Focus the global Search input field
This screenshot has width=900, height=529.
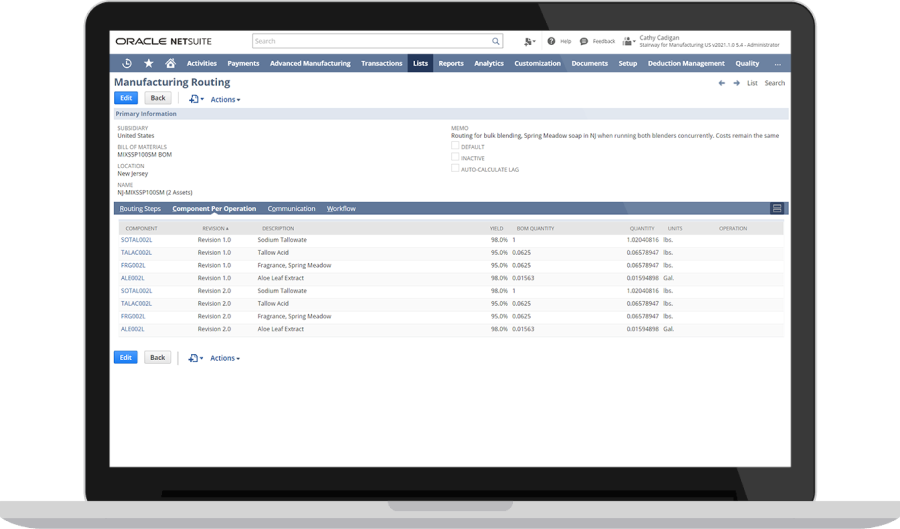tap(371, 41)
